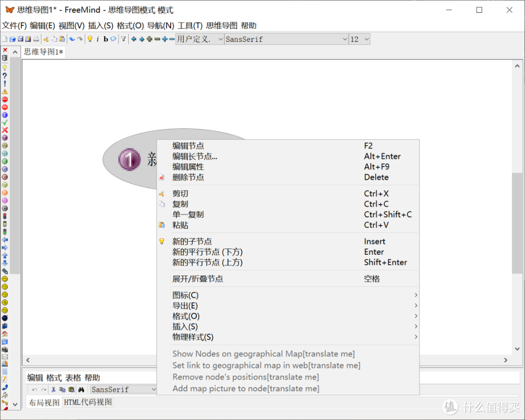The image size is (525, 420).
Task: Toggle bold formatting with the b icon
Action: point(105,39)
